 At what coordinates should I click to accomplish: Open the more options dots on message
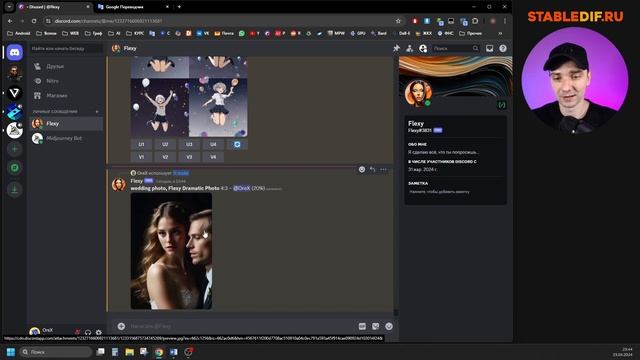383,169
